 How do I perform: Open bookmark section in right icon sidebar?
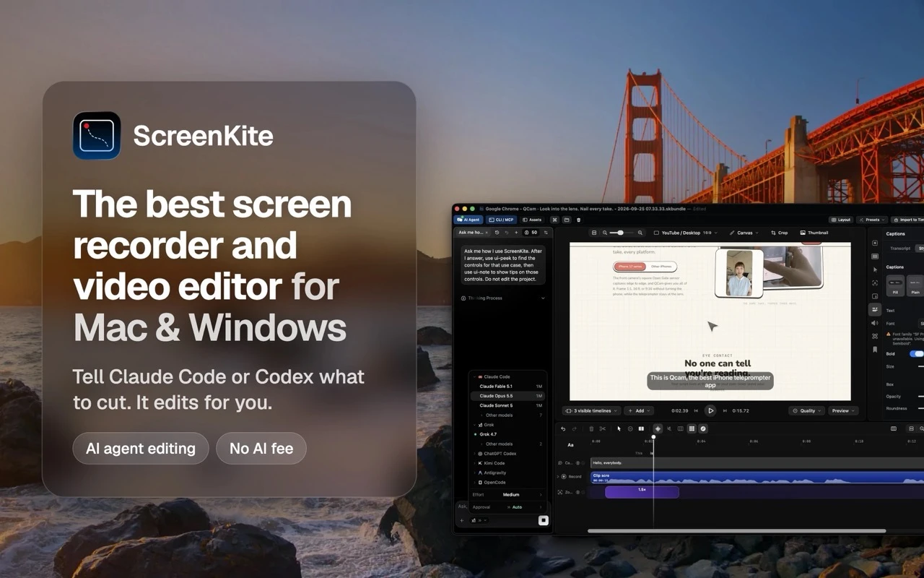coord(875,350)
